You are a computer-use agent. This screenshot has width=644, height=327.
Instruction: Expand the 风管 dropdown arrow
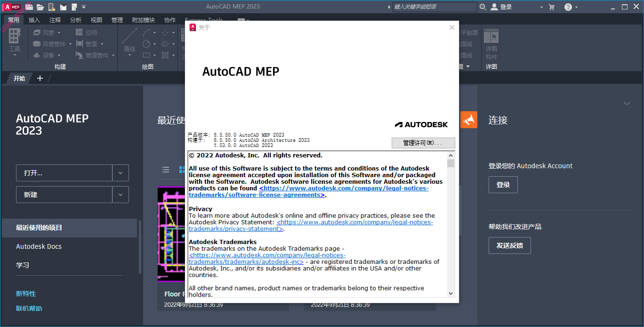click(59, 33)
